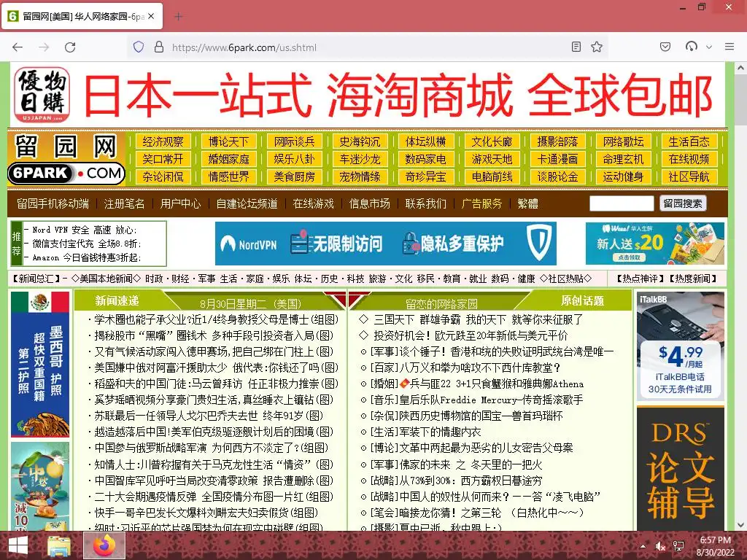
Task: Open the 网际谈兵 forum
Action: [295, 141]
